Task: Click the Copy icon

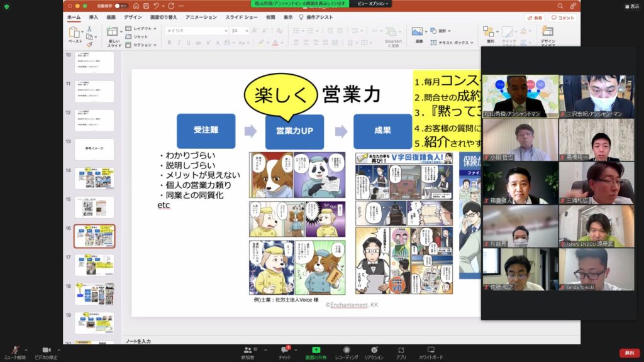Action: point(89,37)
